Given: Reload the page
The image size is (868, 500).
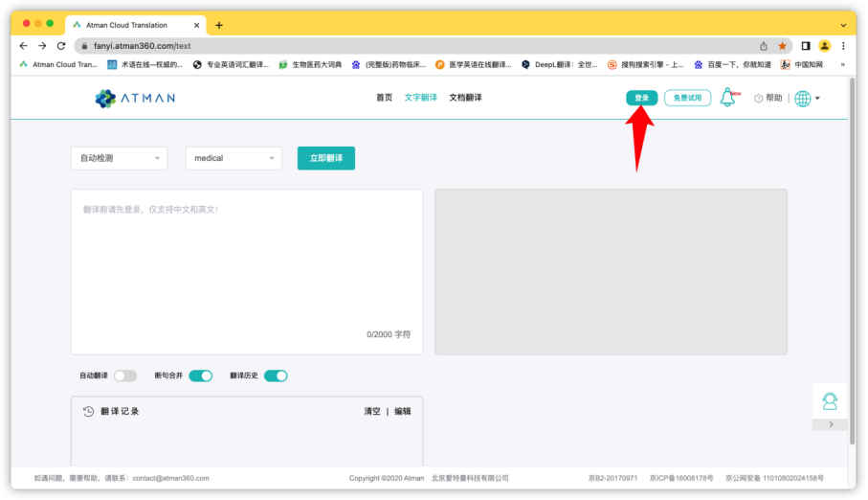Looking at the screenshot, I should [x=61, y=46].
